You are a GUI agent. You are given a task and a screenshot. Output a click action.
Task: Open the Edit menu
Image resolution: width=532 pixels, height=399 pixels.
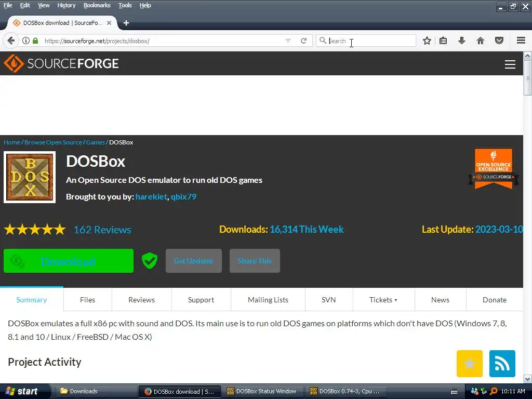point(25,5)
